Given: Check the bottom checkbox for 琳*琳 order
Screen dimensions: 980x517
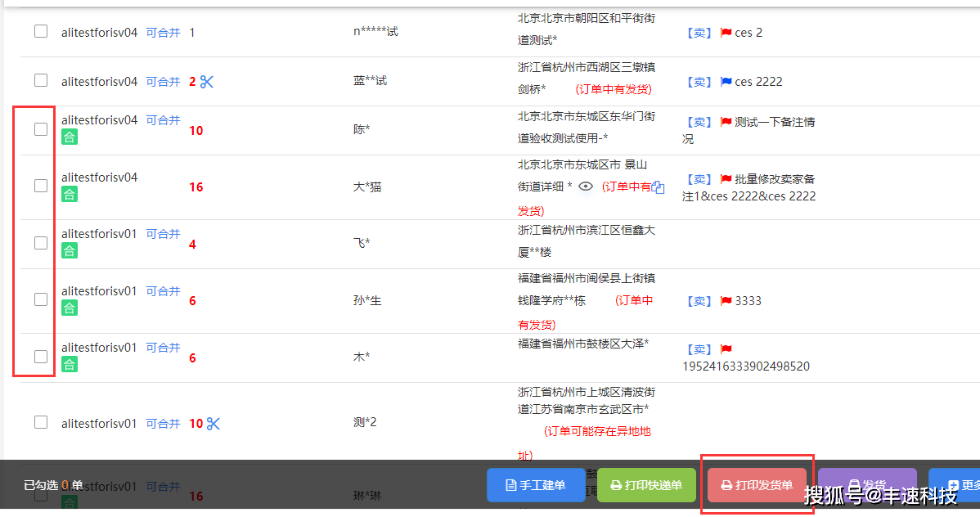Looking at the screenshot, I should tap(40, 495).
